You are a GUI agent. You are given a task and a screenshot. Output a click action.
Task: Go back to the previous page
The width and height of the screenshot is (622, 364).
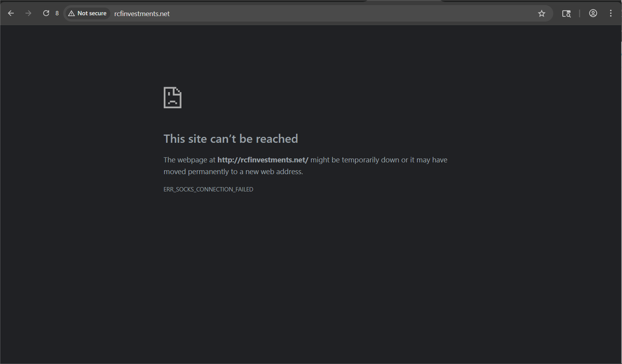[x=11, y=13]
